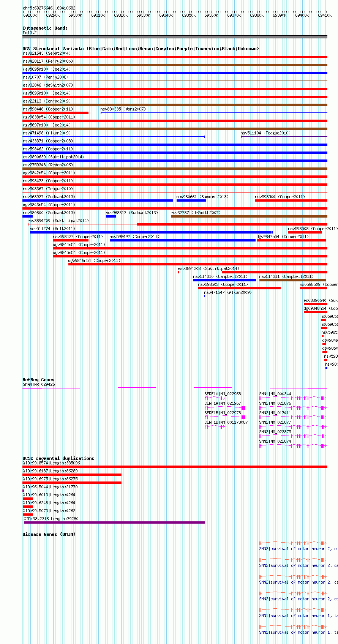Image resolution: width=338 pixels, height=644 pixels.
Task: Open variant nsv598448 (Cooper2011)
Action: [48, 109]
